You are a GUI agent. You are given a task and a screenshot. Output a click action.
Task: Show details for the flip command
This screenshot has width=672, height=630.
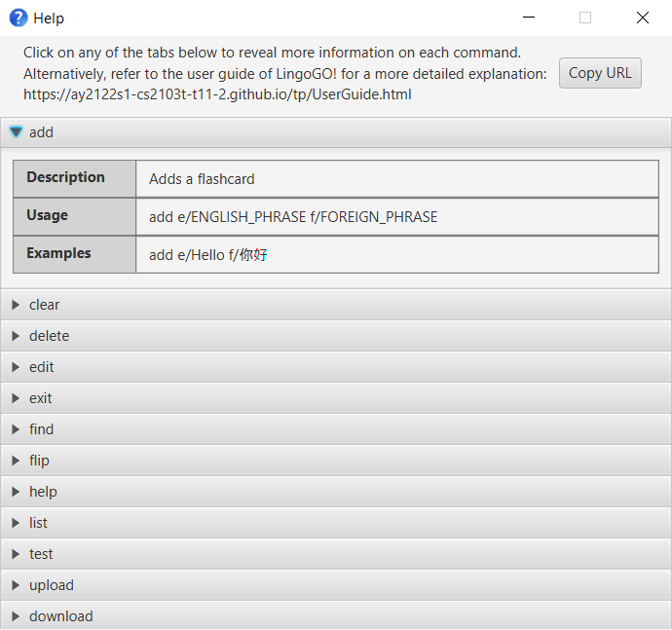pyautogui.click(x=39, y=461)
